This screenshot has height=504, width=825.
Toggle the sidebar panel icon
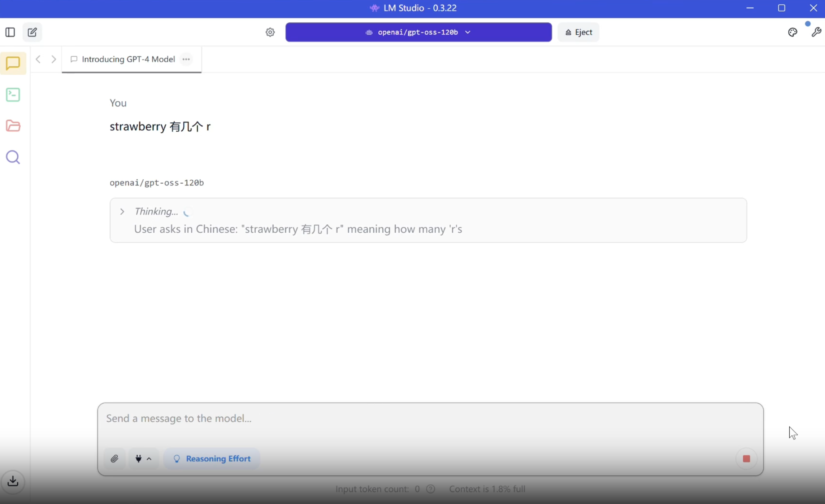click(x=10, y=32)
